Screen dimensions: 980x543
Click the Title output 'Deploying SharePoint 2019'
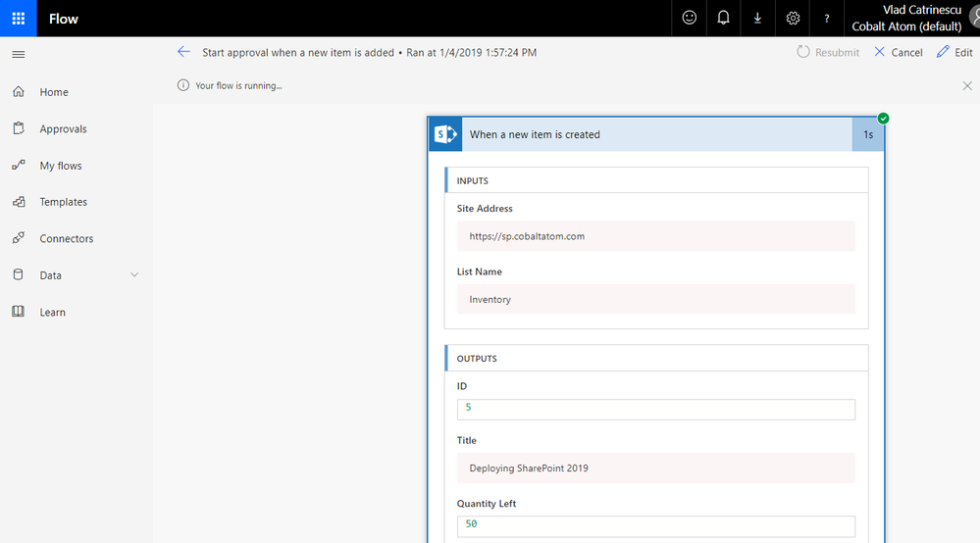tap(655, 469)
